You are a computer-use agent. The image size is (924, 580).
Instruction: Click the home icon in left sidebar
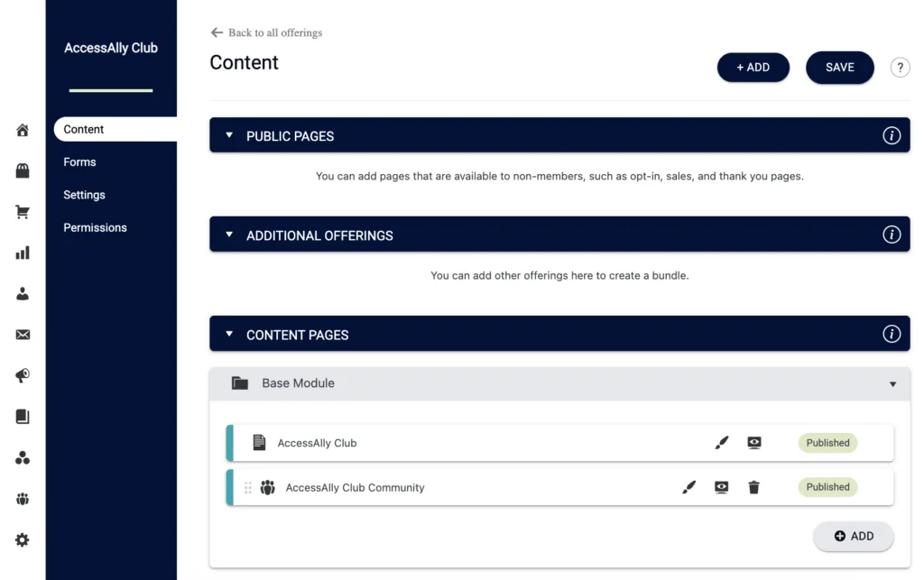(23, 131)
